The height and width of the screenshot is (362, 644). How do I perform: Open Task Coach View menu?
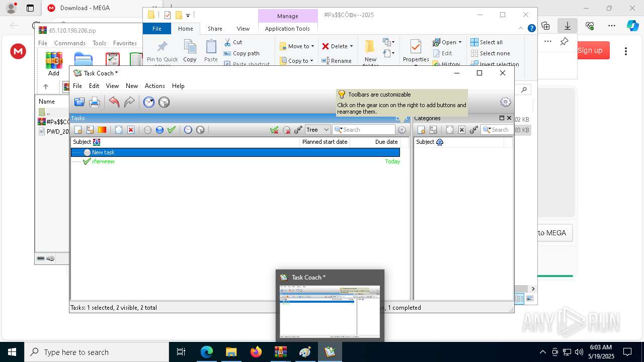(x=112, y=86)
